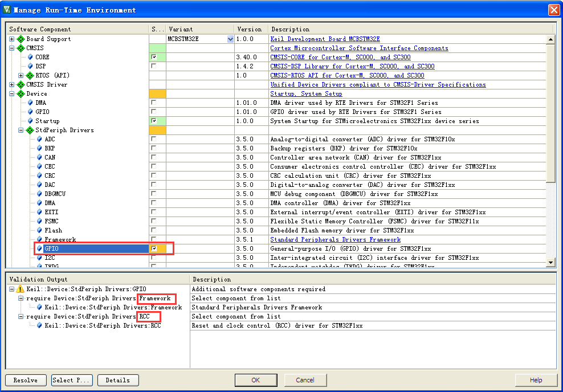
Task: Click the DSP blue component icon
Action: tap(30, 67)
